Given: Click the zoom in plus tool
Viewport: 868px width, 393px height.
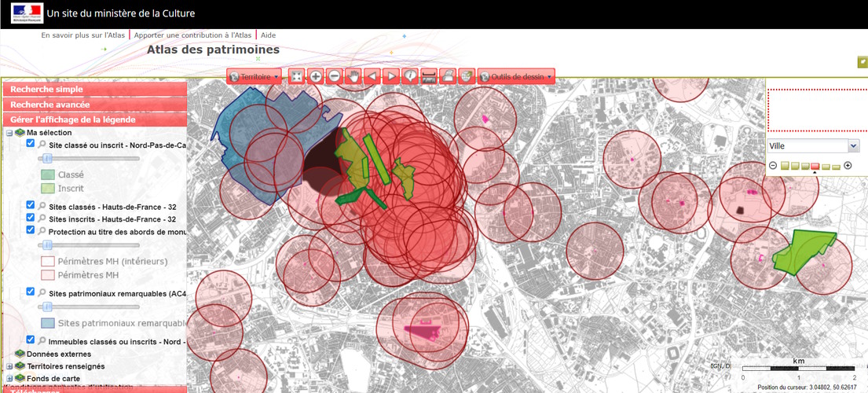Looking at the screenshot, I should (316, 76).
